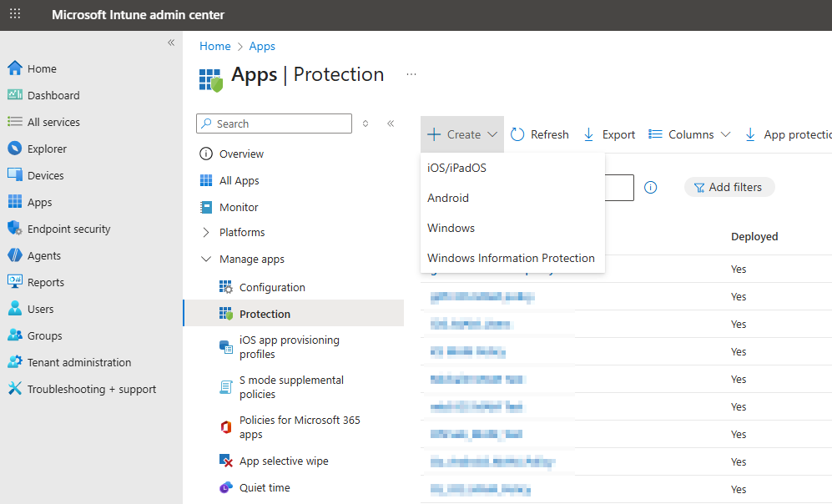Open the Microsoft apps waffle menu
This screenshot has width=832, height=504.
[x=13, y=14]
